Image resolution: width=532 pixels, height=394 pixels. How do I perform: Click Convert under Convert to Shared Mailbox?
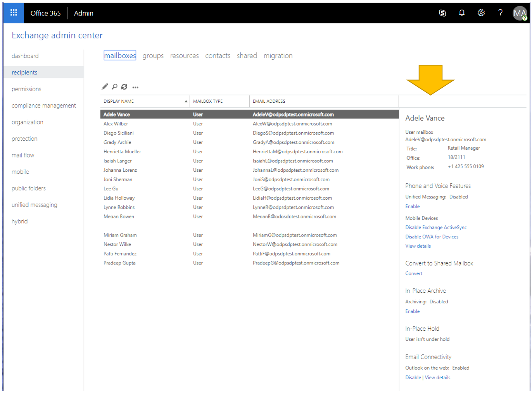coord(414,273)
